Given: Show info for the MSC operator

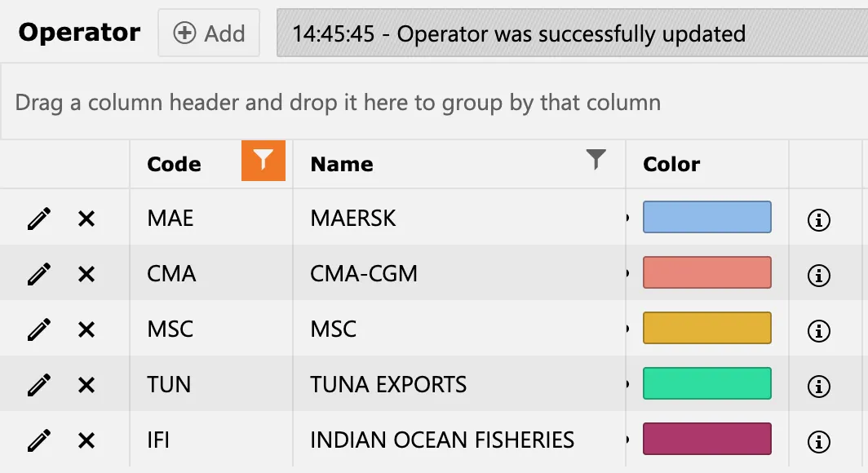Looking at the screenshot, I should (x=819, y=331).
